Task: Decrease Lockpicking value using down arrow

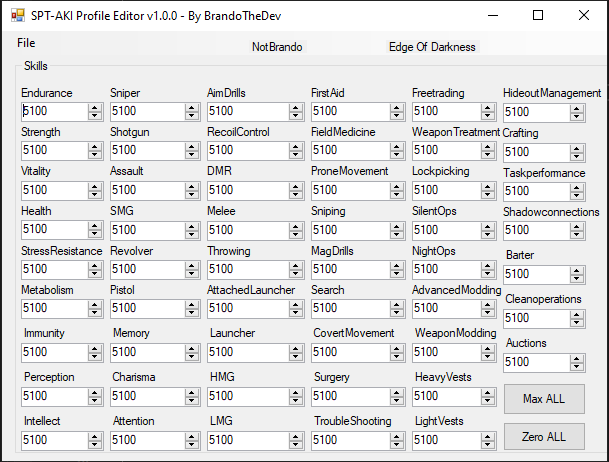Action: click(487, 195)
